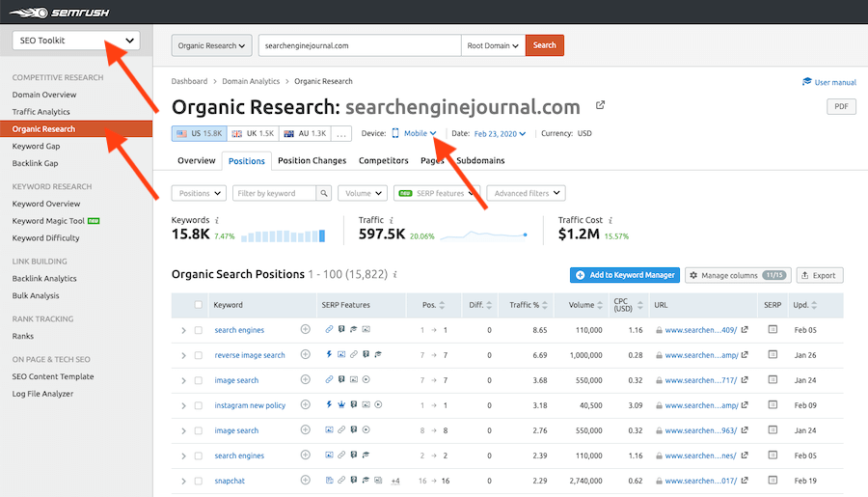Check the first 'search engines' row checkbox
Viewport: 868px width, 497px height.
tap(198, 330)
